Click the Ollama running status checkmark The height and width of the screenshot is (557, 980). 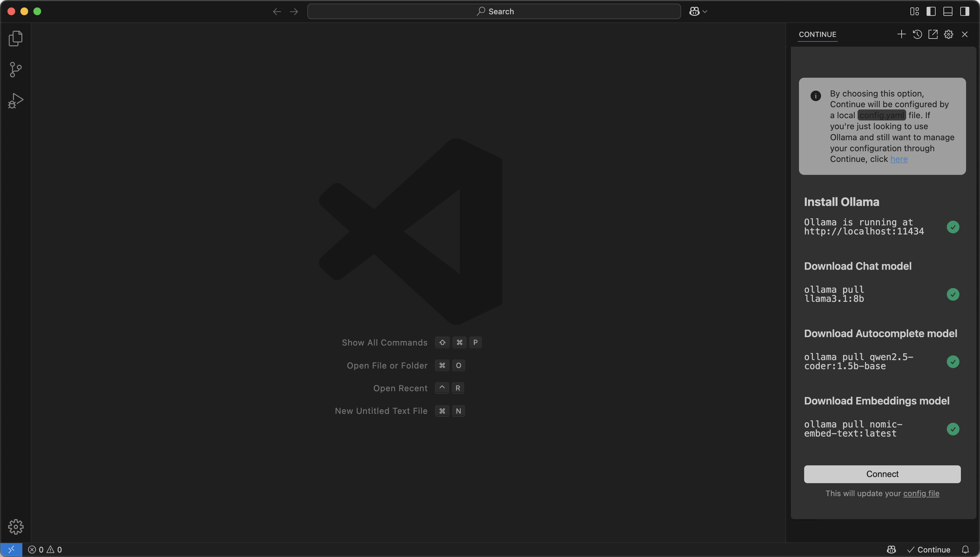(953, 227)
